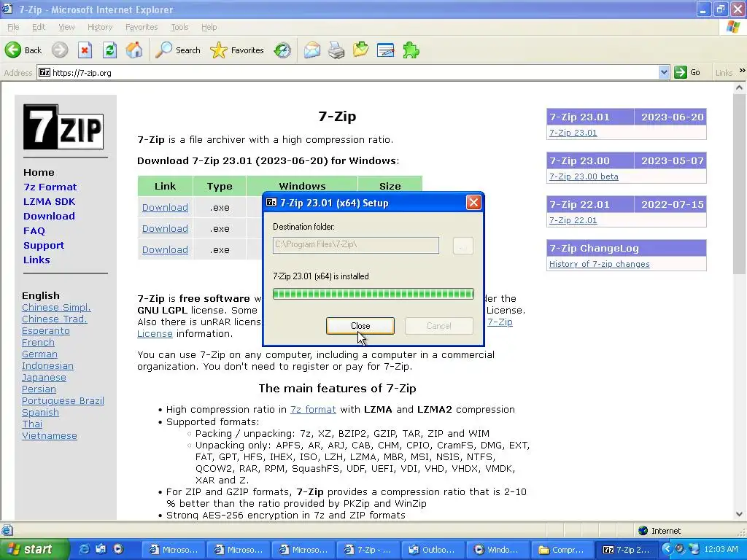Switch language to Esperanto
The image size is (747, 560).
(46, 331)
